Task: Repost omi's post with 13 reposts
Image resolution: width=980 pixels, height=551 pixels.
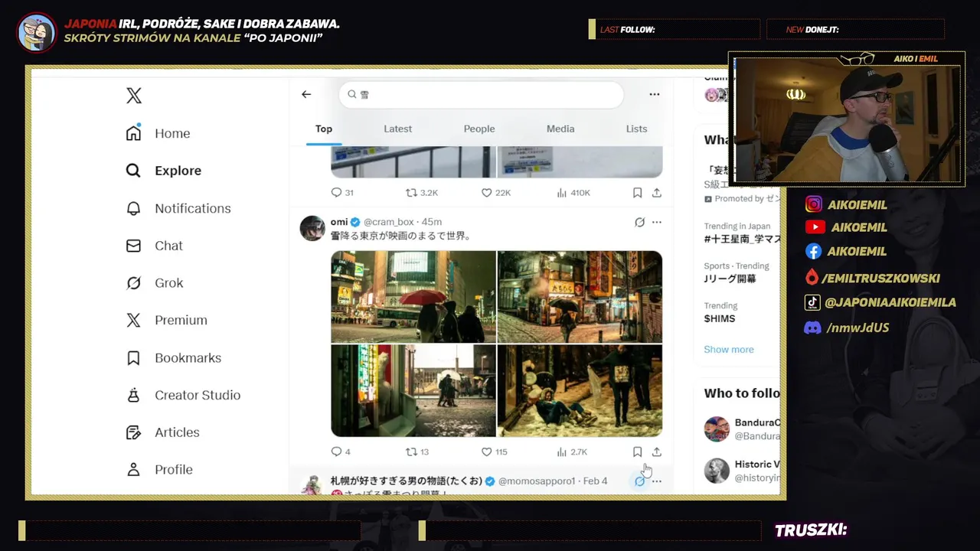Action: [x=417, y=452]
